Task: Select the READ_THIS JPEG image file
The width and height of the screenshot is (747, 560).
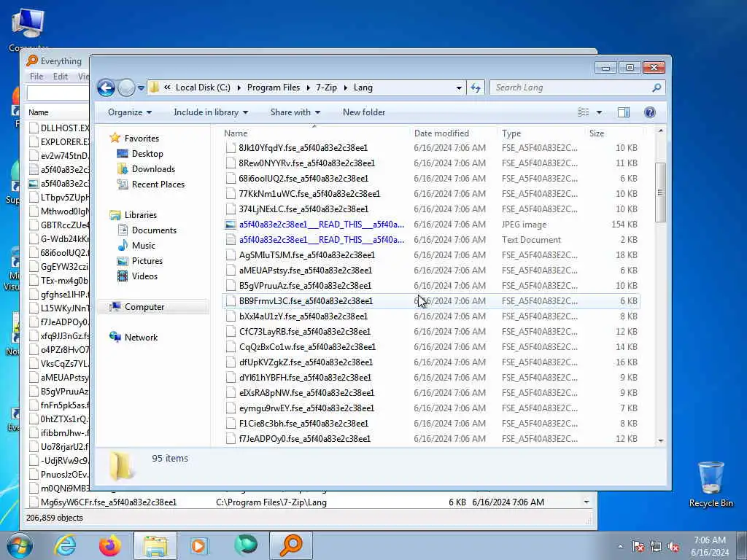Action: (431, 225)
